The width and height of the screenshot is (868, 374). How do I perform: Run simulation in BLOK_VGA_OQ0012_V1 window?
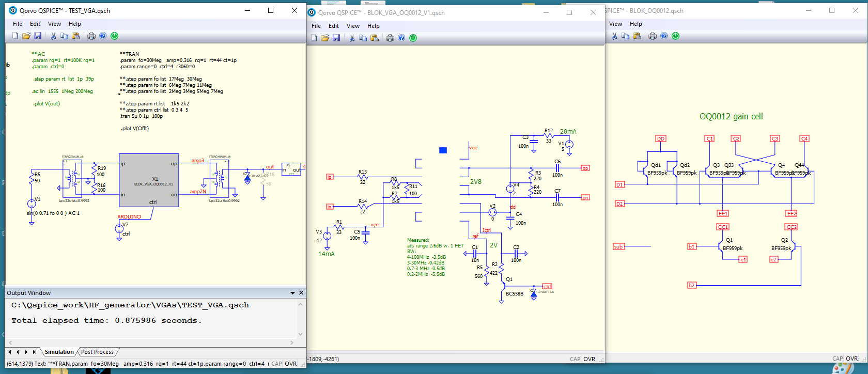(413, 38)
